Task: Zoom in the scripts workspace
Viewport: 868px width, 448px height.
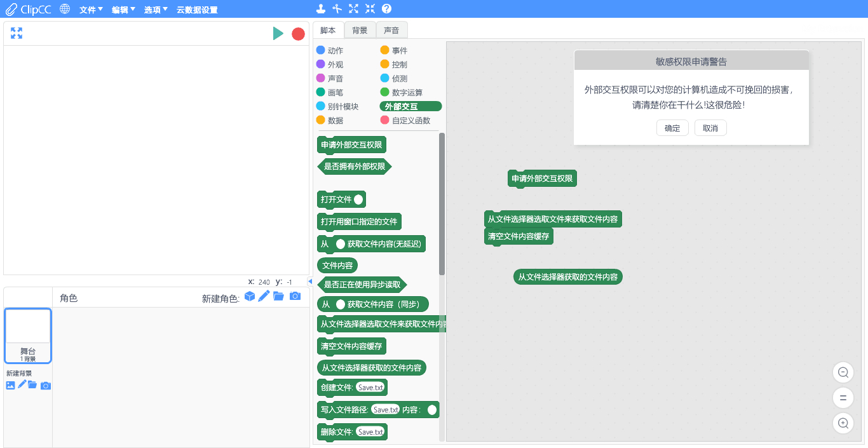Action: 843,423
